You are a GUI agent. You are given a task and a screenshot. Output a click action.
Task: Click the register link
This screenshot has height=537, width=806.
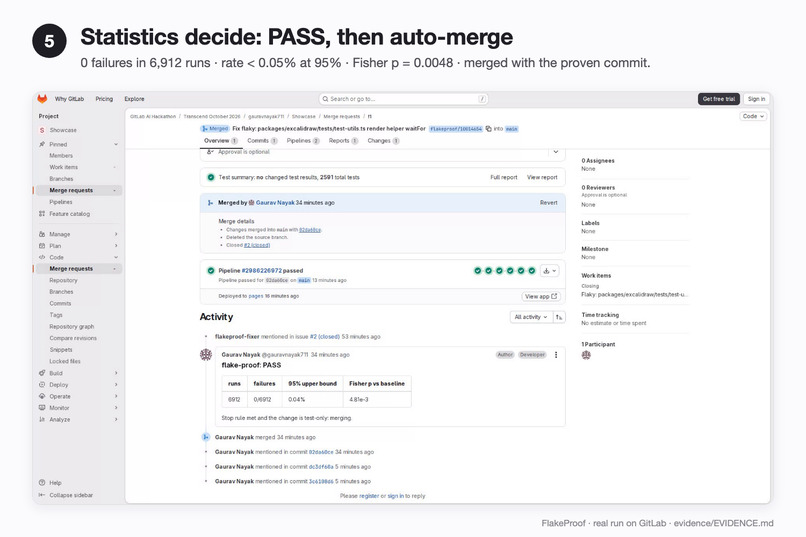point(369,496)
